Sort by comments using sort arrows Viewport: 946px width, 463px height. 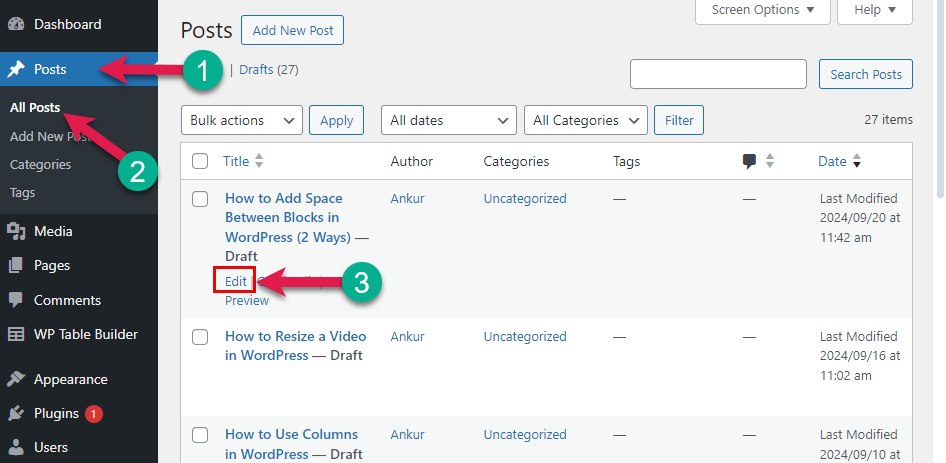pos(769,161)
